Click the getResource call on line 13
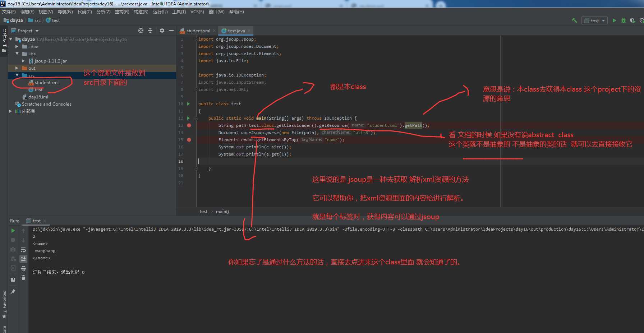This screenshot has width=644, height=333. coord(333,125)
